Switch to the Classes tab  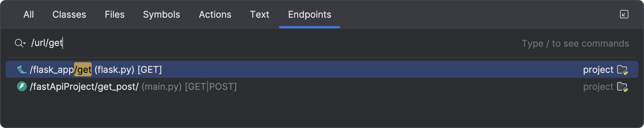pos(69,14)
